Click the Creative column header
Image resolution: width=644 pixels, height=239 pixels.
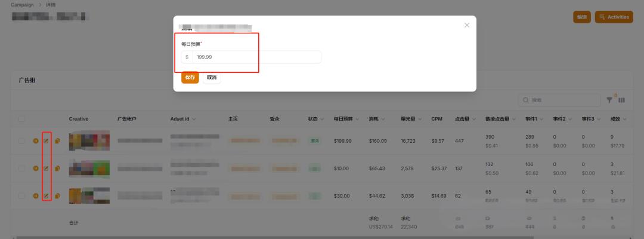pos(79,119)
